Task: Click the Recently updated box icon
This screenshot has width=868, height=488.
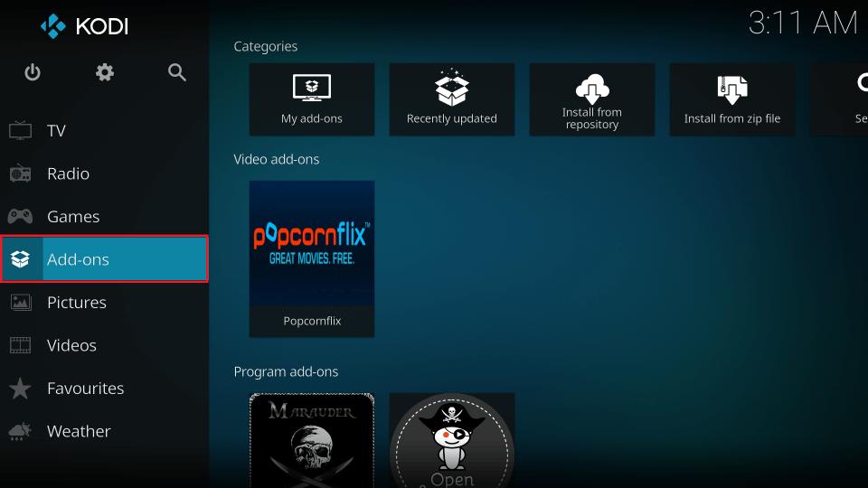Action: click(452, 88)
